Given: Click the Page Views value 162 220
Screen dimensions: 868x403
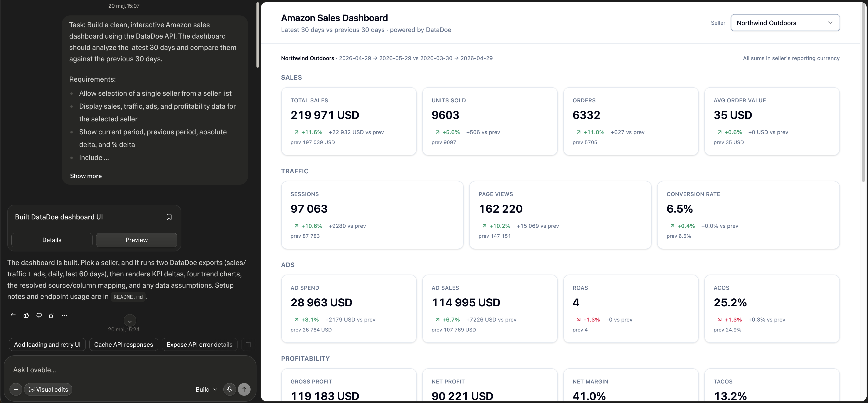Looking at the screenshot, I should point(500,209).
